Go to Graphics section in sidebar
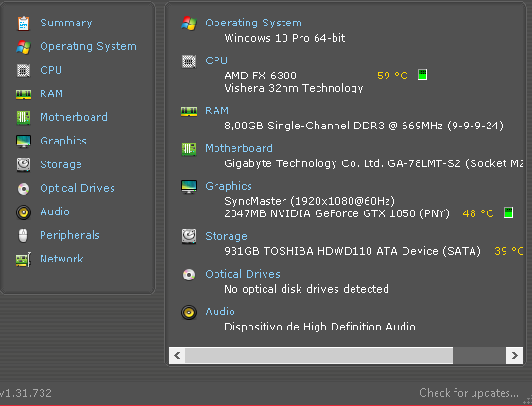The width and height of the screenshot is (532, 406). point(63,141)
